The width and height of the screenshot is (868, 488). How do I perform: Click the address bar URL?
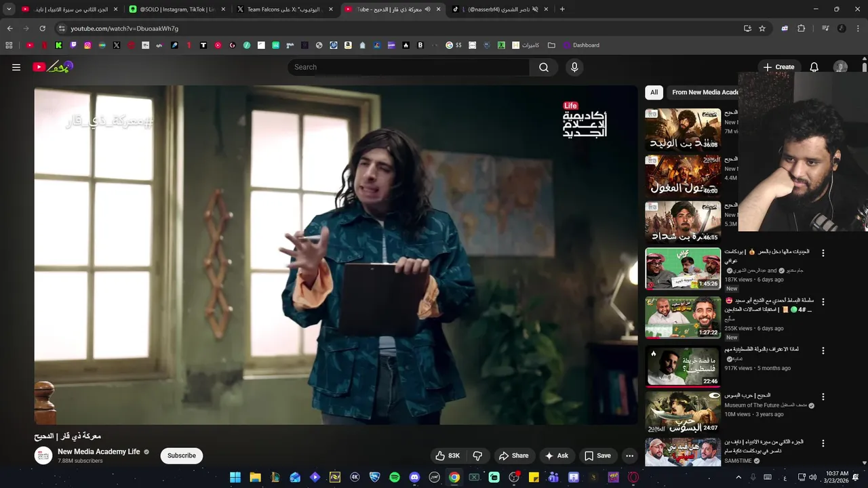click(x=125, y=28)
